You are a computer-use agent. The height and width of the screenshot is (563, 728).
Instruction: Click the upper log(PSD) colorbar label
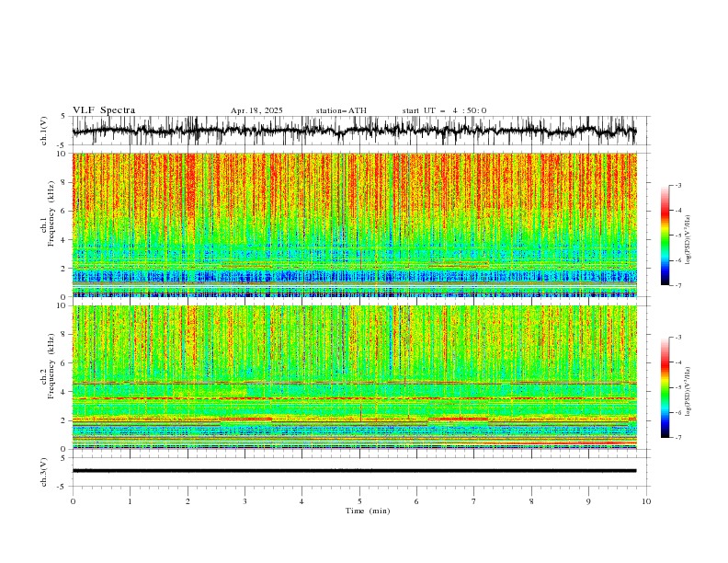coord(688,240)
